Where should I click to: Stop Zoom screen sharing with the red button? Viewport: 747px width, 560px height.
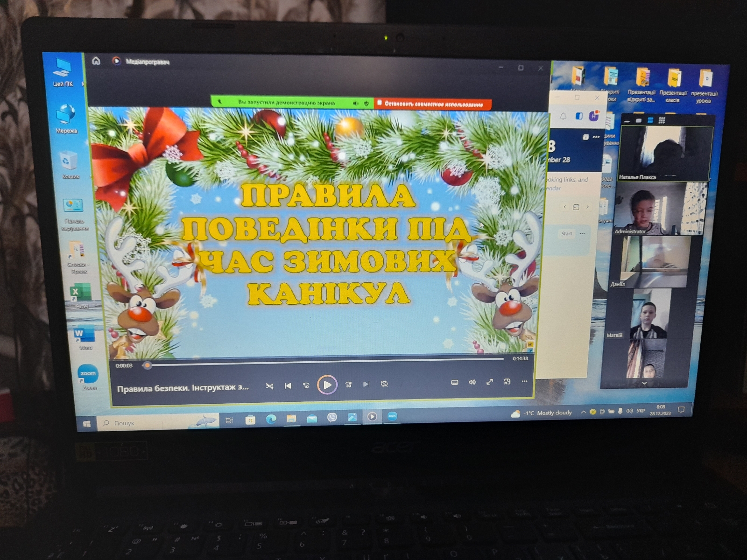432,104
